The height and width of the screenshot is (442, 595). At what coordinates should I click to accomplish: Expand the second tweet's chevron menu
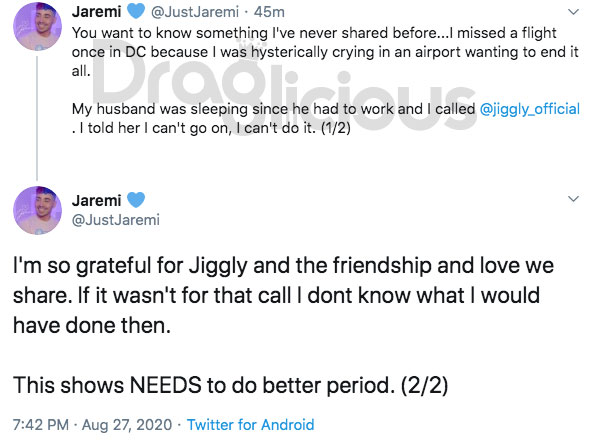point(573,198)
